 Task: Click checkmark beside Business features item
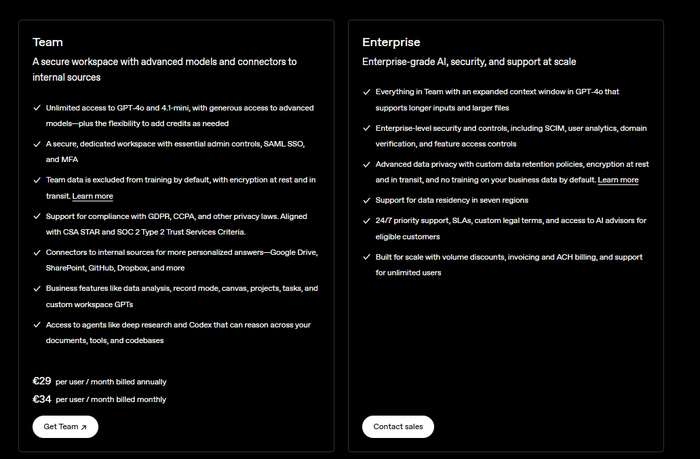pyautogui.click(x=37, y=288)
